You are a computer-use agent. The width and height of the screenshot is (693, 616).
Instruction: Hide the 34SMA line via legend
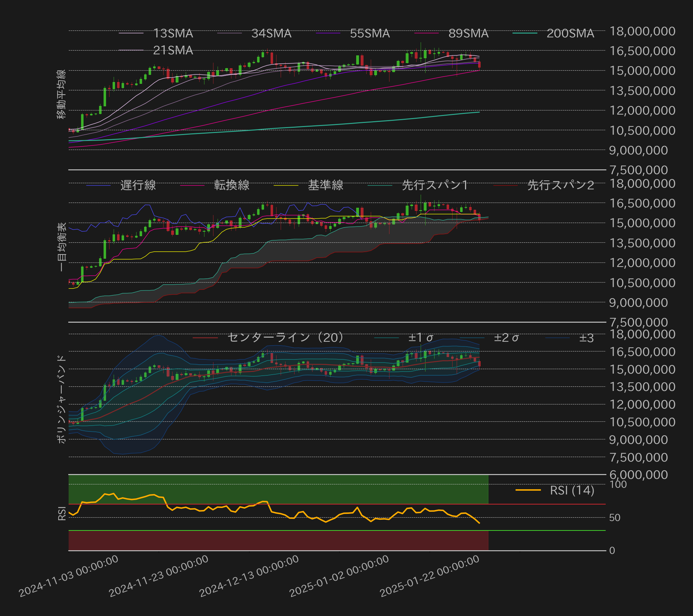pos(271,34)
